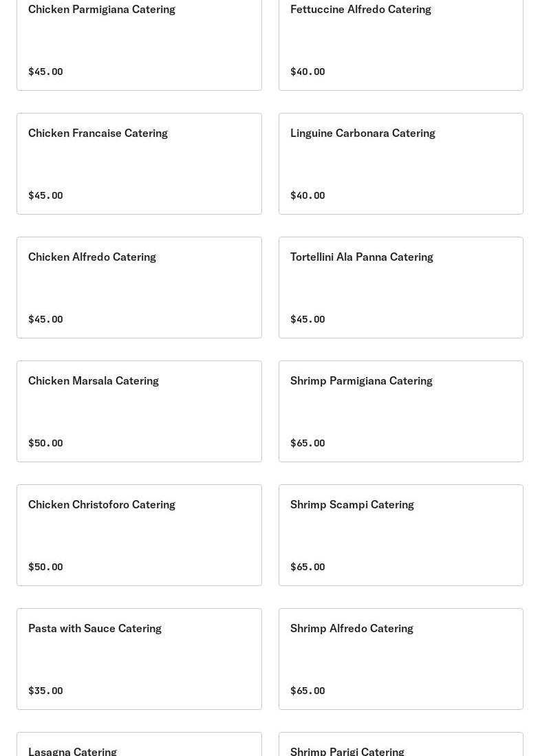Click Shrimp Alfredo Catering card
This screenshot has width=540, height=756.
pyautogui.click(x=400, y=658)
